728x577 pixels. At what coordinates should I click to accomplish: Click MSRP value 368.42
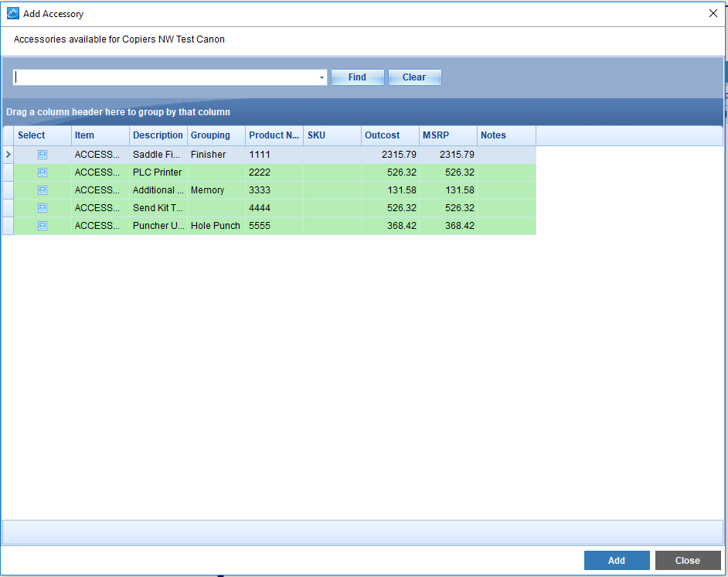448,226
